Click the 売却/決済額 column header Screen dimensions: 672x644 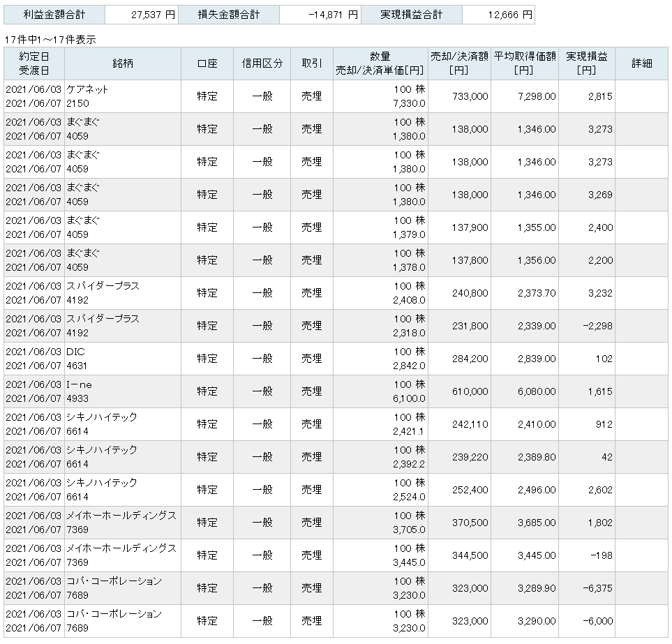click(459, 63)
